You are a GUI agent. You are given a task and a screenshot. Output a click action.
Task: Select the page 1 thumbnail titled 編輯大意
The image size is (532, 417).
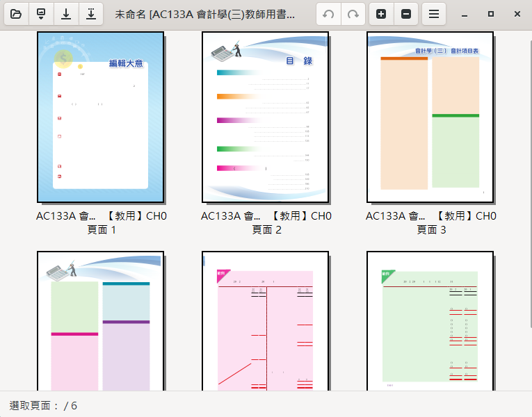(100, 117)
